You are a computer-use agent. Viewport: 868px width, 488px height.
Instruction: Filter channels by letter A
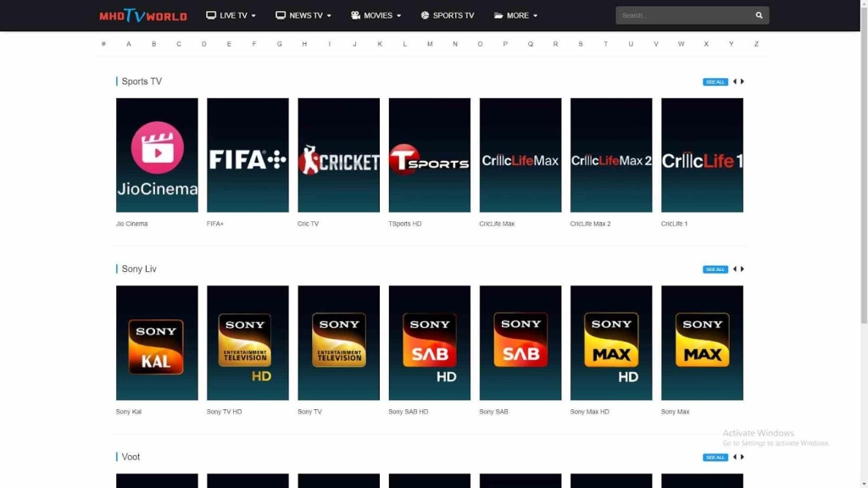[129, 44]
